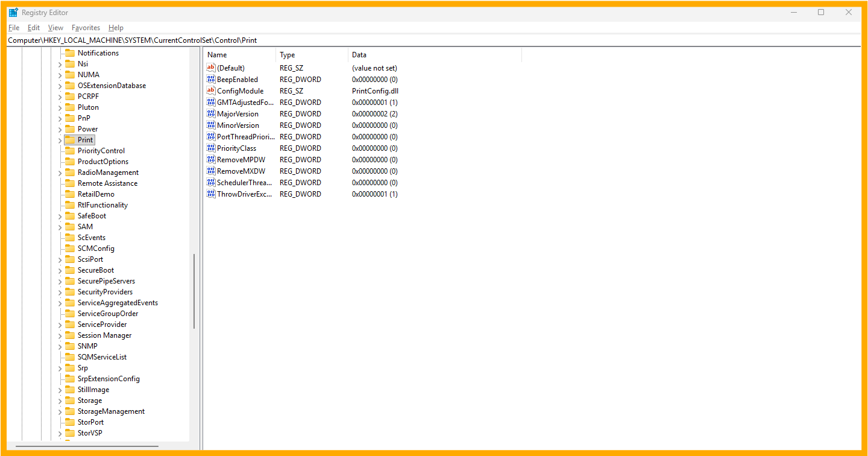
Task: Sort values by Name column header
Action: pos(239,55)
